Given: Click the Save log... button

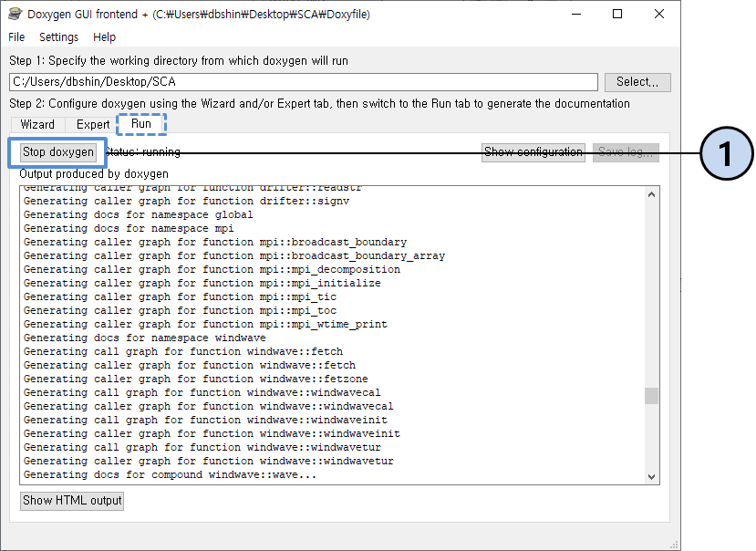Looking at the screenshot, I should (x=626, y=152).
